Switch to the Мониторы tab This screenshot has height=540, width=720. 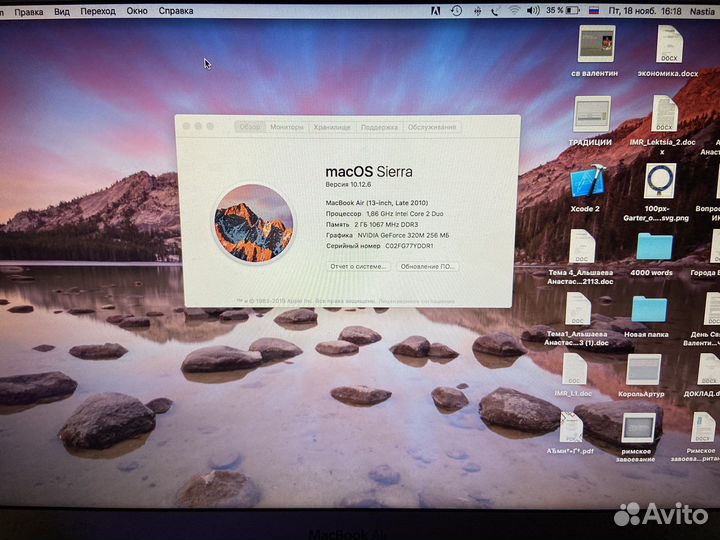tap(287, 127)
